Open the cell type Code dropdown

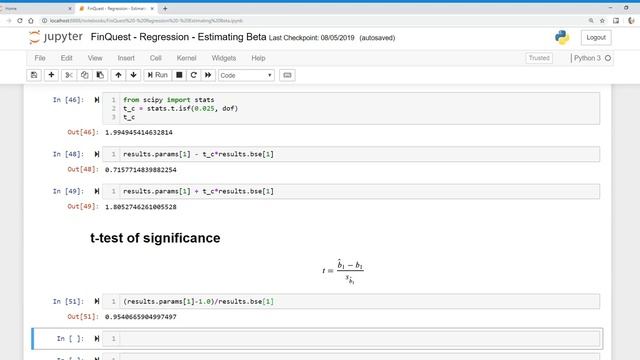coord(246,76)
